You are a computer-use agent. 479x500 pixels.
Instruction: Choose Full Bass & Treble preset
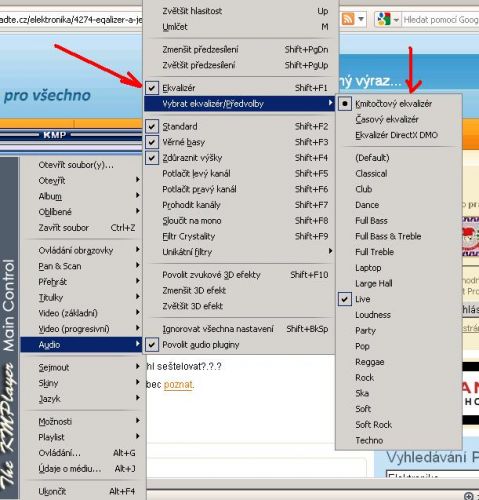(x=399, y=236)
